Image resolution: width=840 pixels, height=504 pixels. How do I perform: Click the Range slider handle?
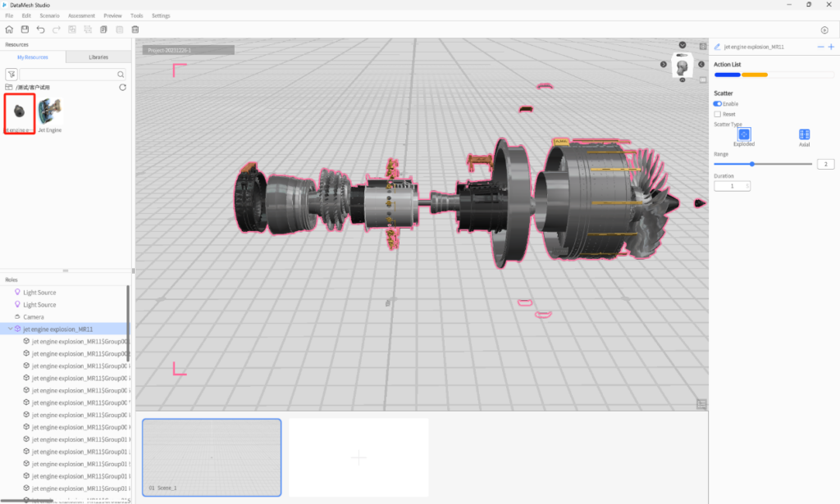[752, 164]
